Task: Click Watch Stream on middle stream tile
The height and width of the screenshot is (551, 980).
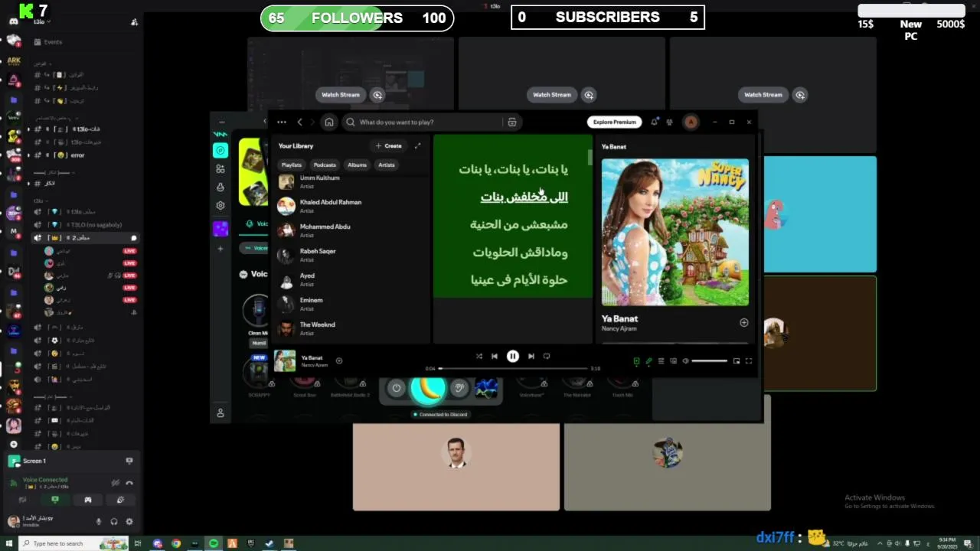Action: pos(552,95)
